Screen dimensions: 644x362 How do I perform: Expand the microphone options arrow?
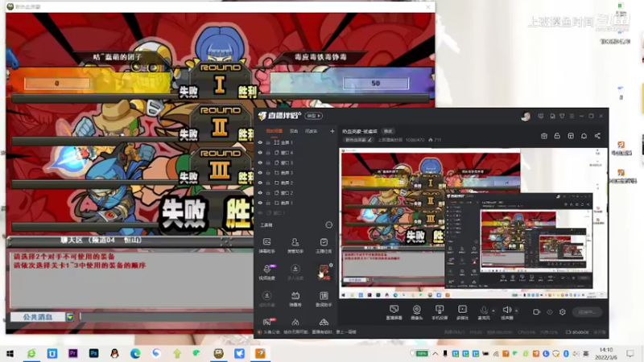point(493,311)
